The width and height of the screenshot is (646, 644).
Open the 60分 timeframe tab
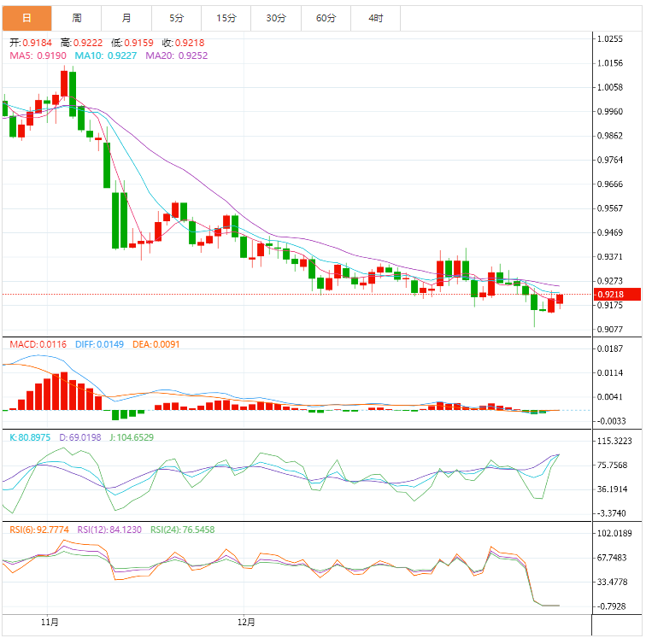click(326, 18)
